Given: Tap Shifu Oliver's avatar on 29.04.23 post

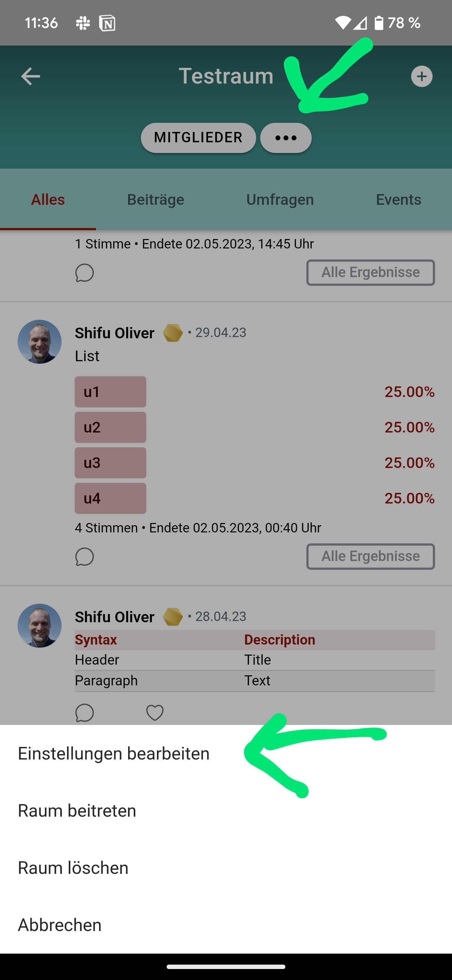Looking at the screenshot, I should click(x=40, y=342).
